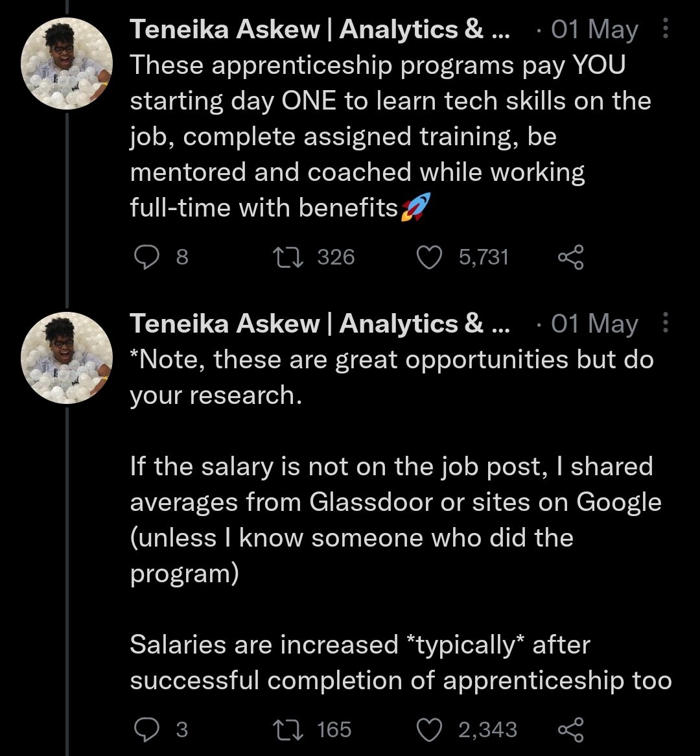Share the apprenticeship programs tweet

pos(570,257)
